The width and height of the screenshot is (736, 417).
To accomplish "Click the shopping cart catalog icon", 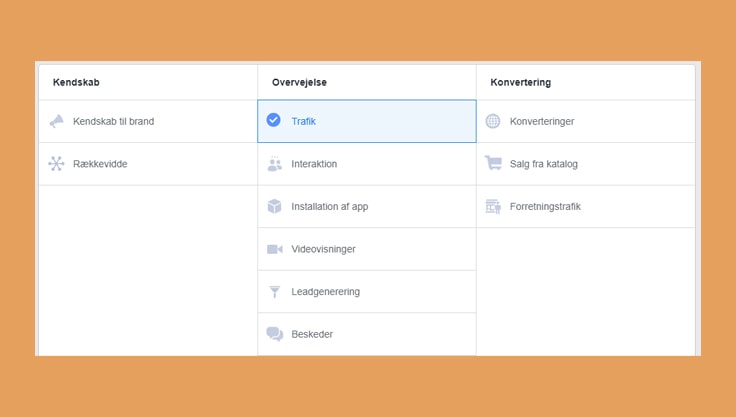I will click(x=493, y=164).
